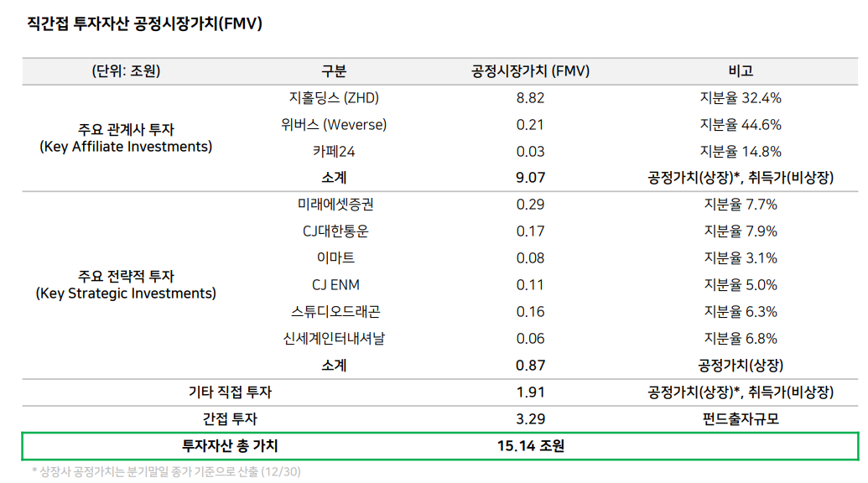
Task: Select the '스튜디오드래곤' cell
Action: pos(335,311)
